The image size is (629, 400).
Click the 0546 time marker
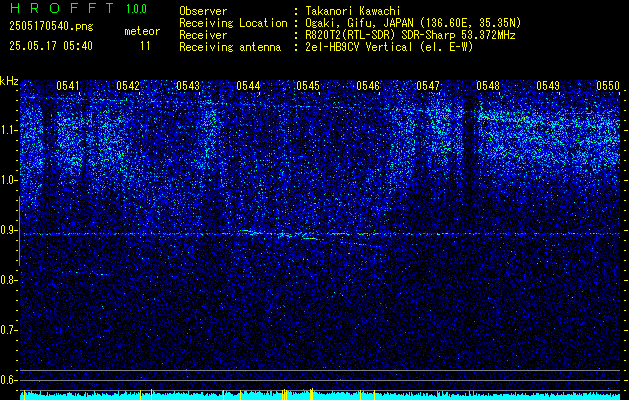pyautogui.click(x=368, y=86)
